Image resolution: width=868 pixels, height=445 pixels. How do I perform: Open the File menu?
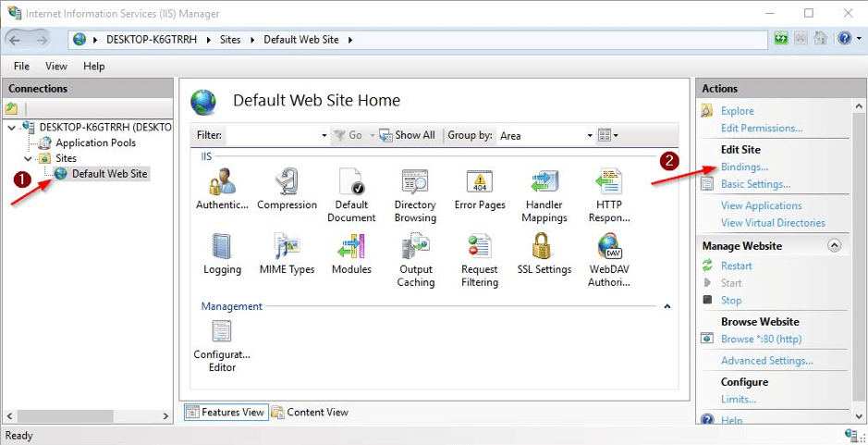[21, 66]
